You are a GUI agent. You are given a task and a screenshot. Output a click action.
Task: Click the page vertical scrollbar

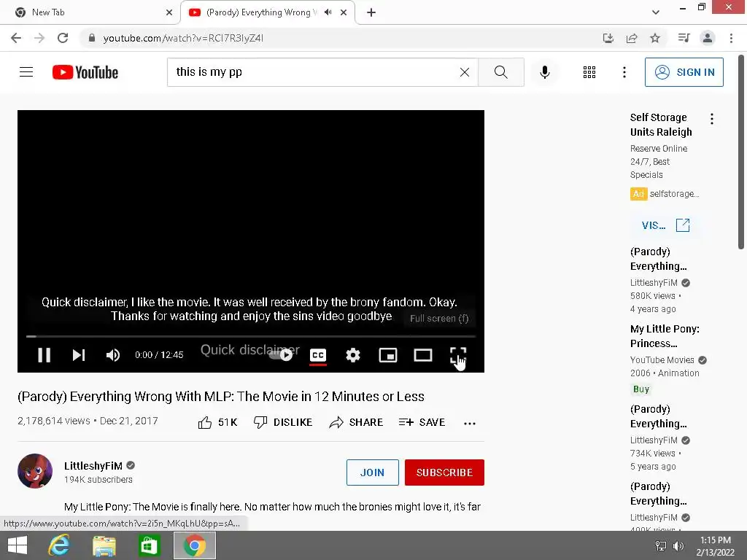pyautogui.click(x=741, y=152)
